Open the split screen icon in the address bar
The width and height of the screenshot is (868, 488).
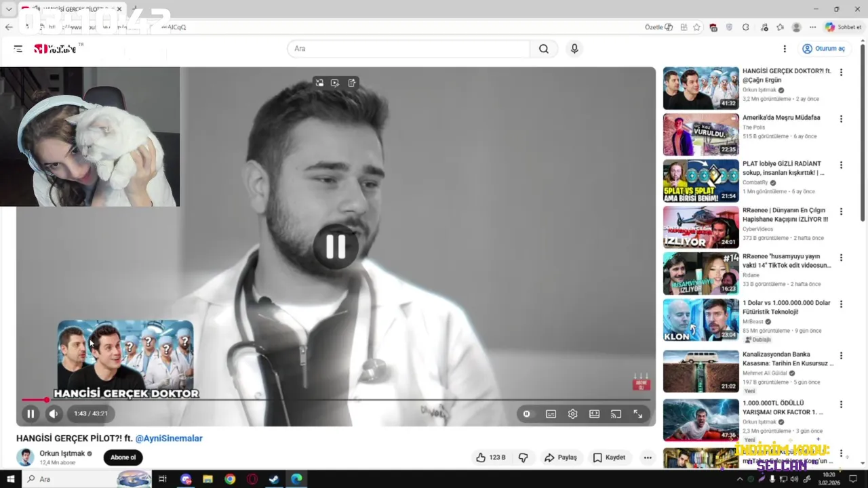tap(684, 27)
